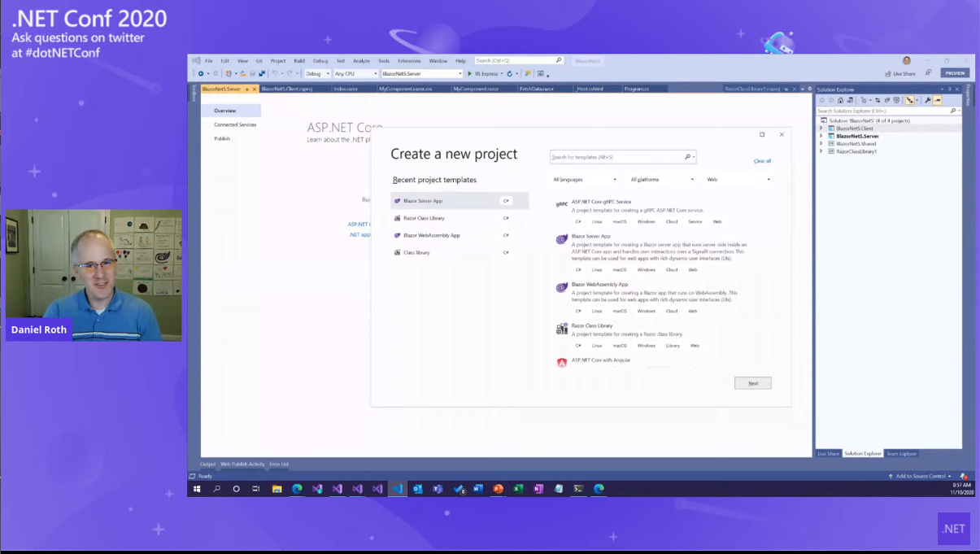Click the Web Publish Activity tab
980x554 pixels.
point(242,465)
